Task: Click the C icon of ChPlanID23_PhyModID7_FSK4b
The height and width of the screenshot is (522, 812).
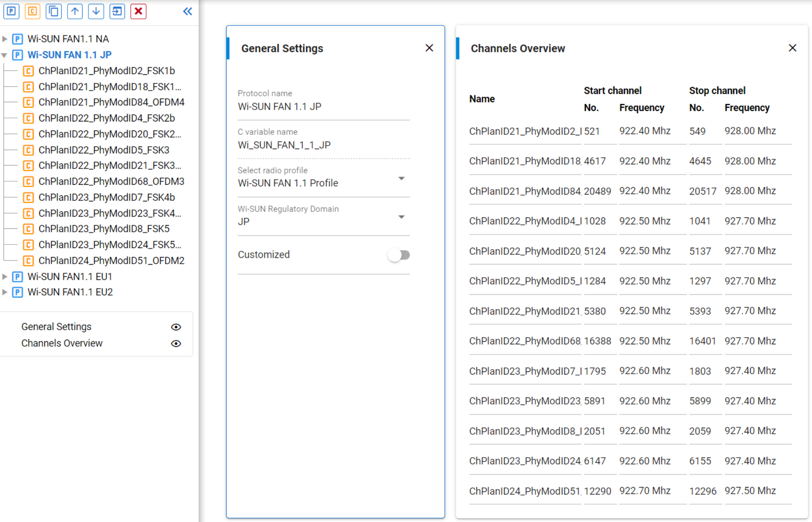Action: [28, 197]
